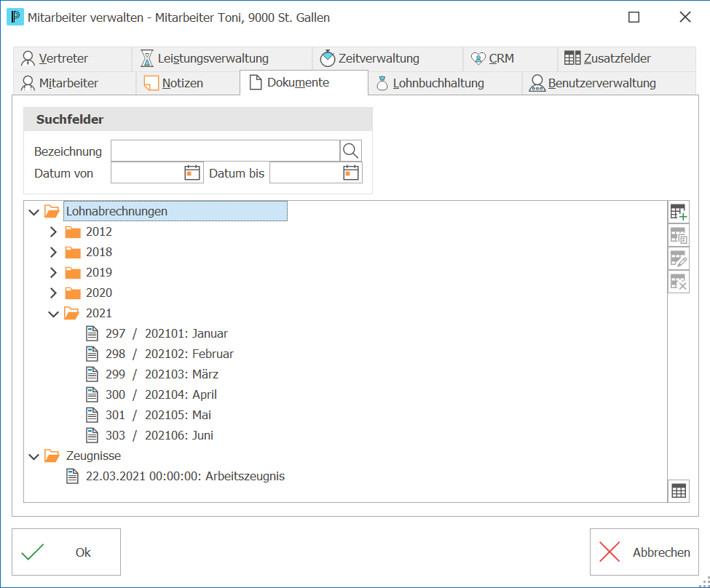Image resolution: width=710 pixels, height=588 pixels.
Task: Switch to the Lohnbuchhaltung tab
Action: point(445,83)
